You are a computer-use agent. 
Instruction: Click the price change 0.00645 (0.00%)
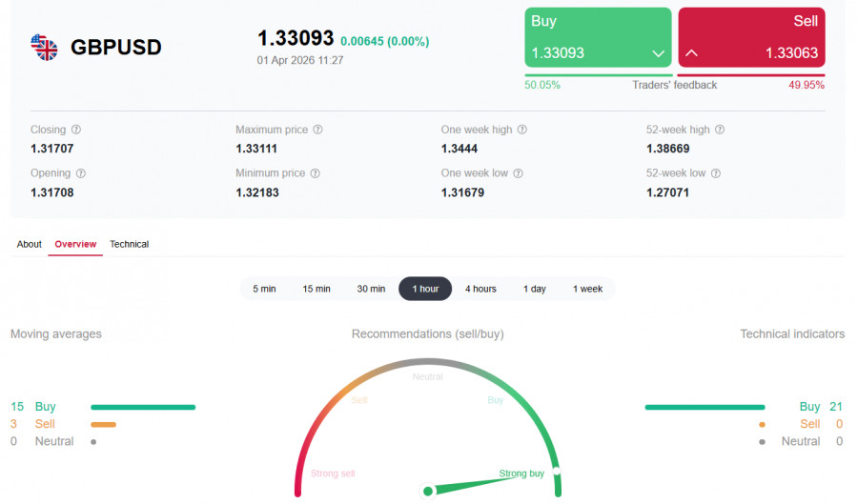point(385,42)
